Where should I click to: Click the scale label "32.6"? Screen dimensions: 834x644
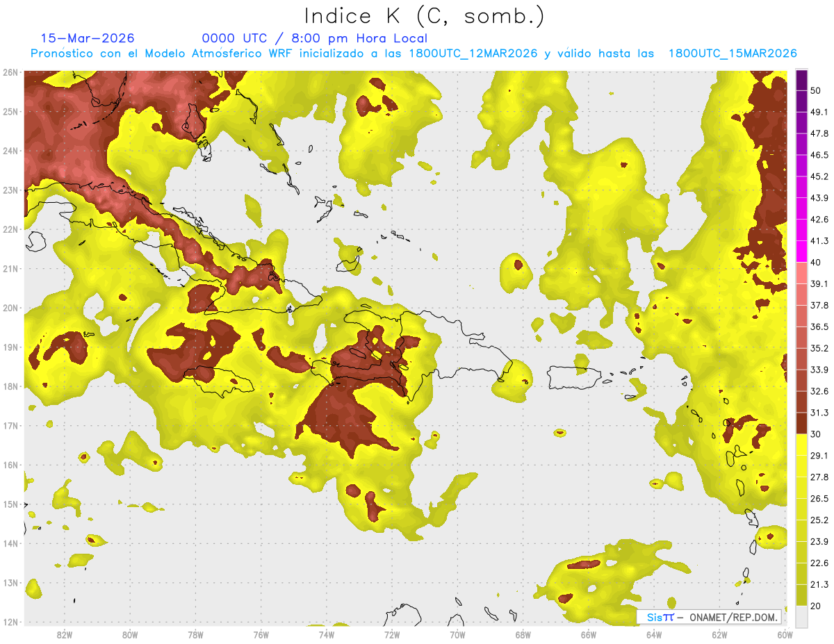(x=819, y=391)
